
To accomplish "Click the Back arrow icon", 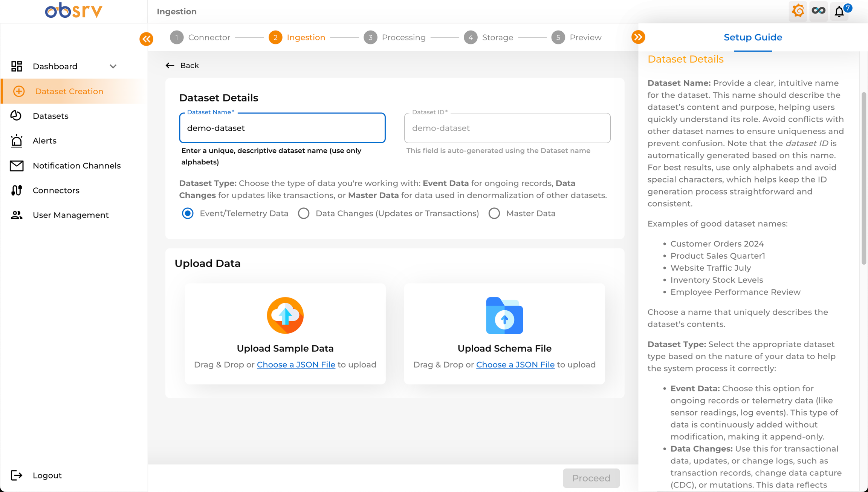I will click(x=170, y=66).
